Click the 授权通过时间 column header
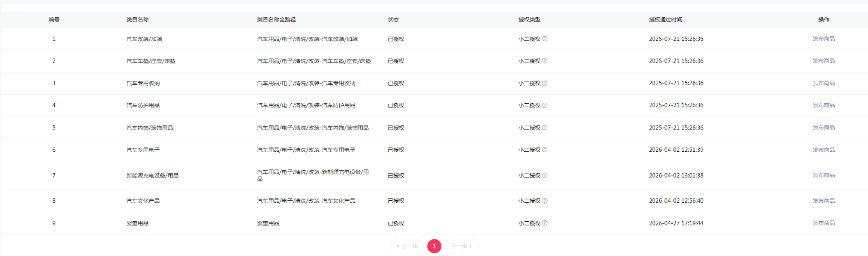 pyautogui.click(x=665, y=20)
